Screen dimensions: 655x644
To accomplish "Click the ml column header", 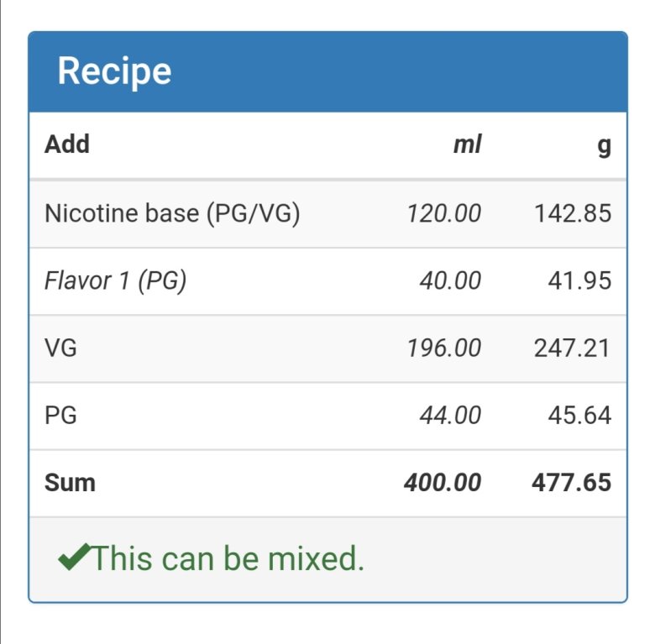I will coord(468,144).
